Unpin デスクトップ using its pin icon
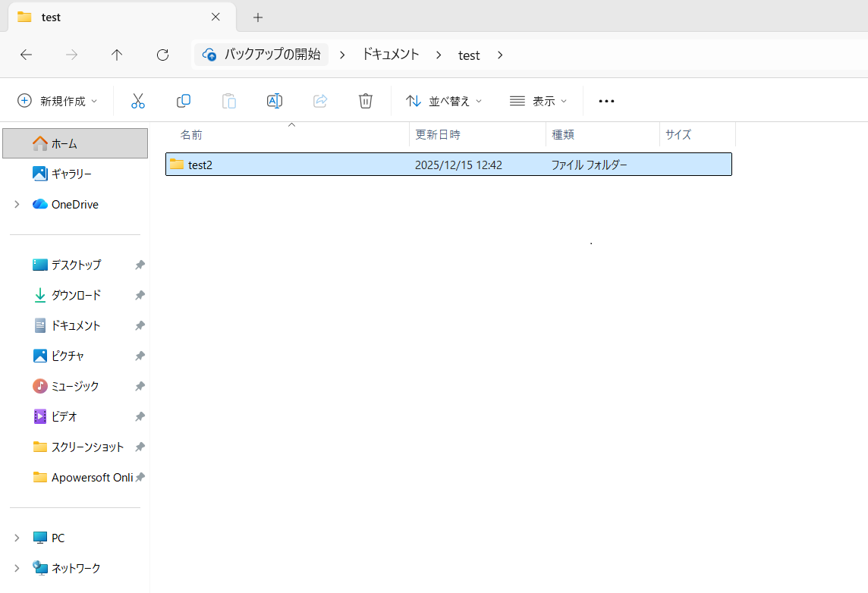The height and width of the screenshot is (593, 868). point(140,265)
